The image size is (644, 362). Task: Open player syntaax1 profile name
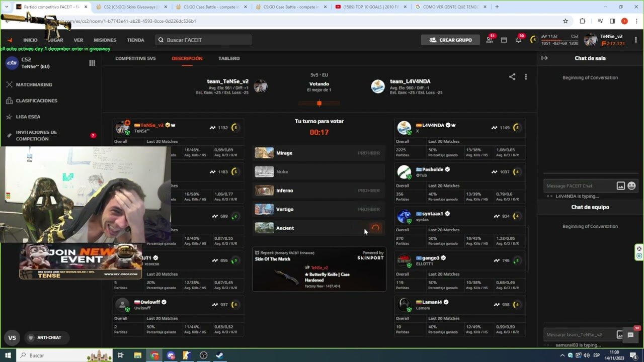click(x=432, y=214)
